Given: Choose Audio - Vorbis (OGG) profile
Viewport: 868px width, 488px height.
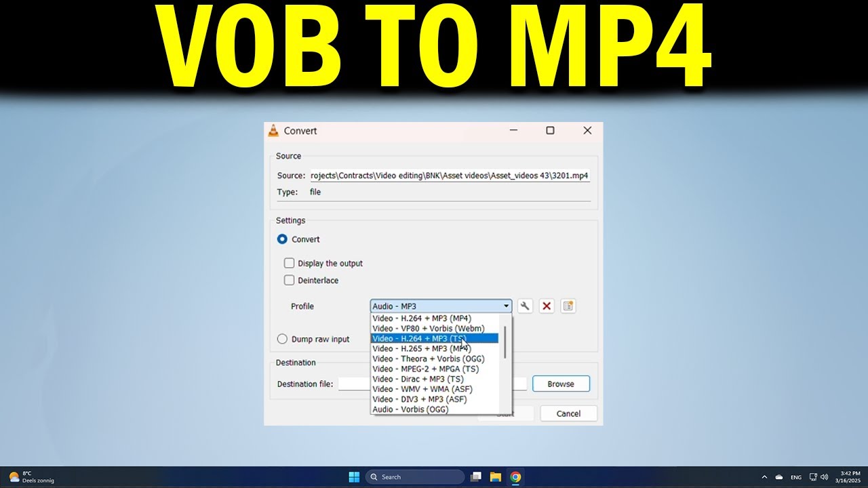Looking at the screenshot, I should tap(435, 409).
